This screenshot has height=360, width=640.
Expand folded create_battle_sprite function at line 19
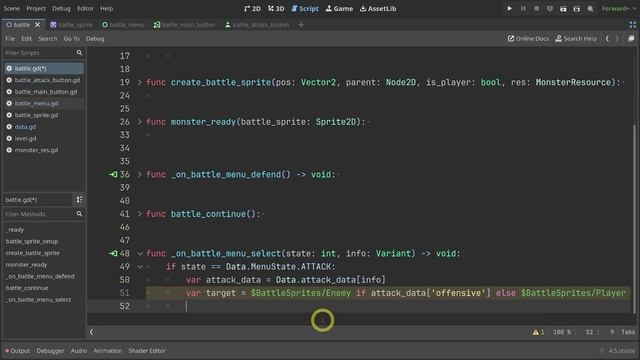coord(140,82)
